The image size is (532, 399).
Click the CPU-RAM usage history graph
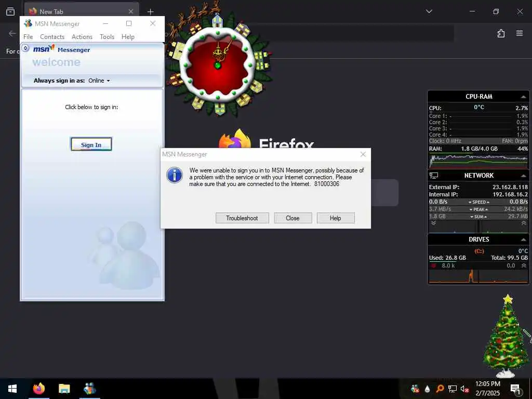pos(478,161)
